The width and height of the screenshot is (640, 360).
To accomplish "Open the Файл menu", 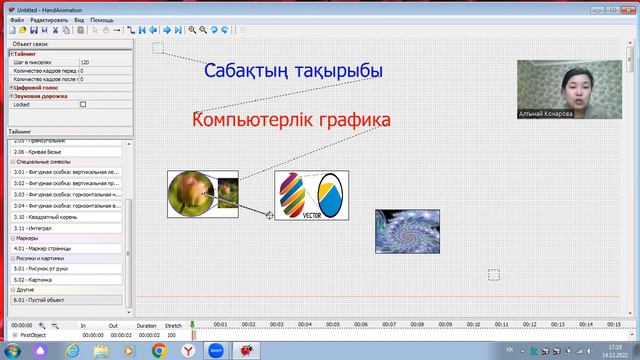I will coord(17,20).
